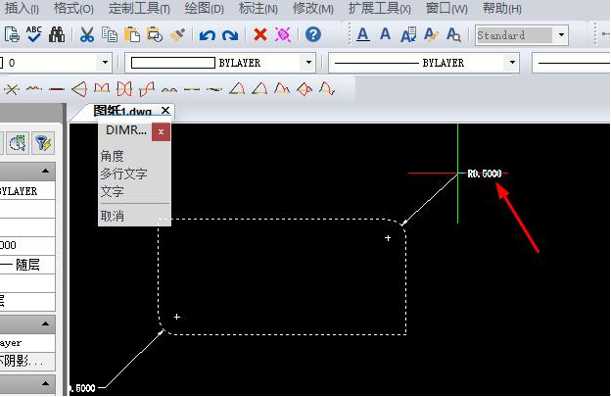Choose 文字 in the DIMR popup

(x=112, y=192)
